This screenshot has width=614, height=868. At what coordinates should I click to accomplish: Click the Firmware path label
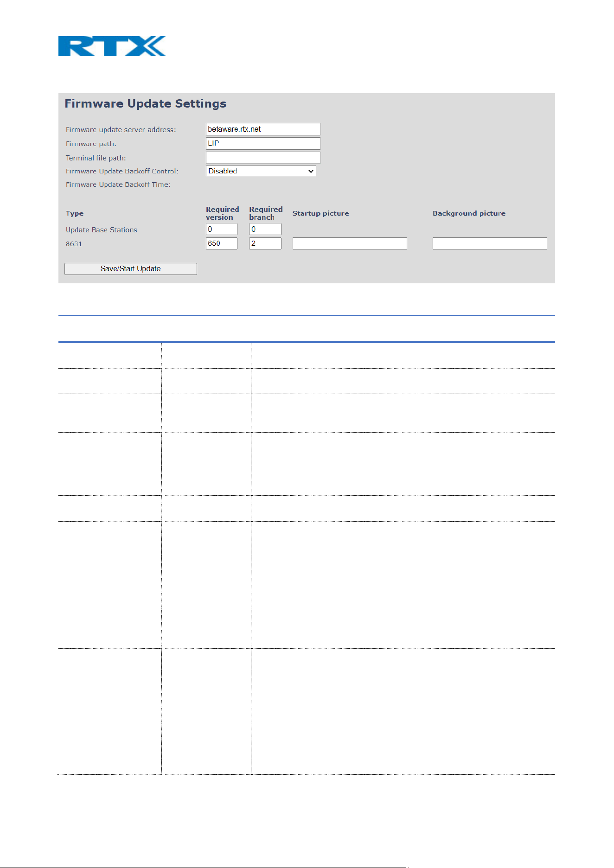click(x=91, y=144)
